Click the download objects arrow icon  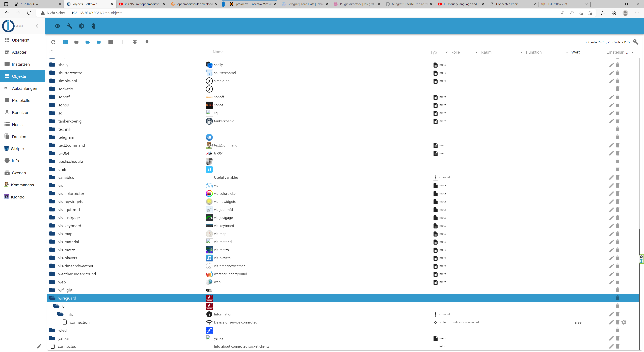point(147,42)
